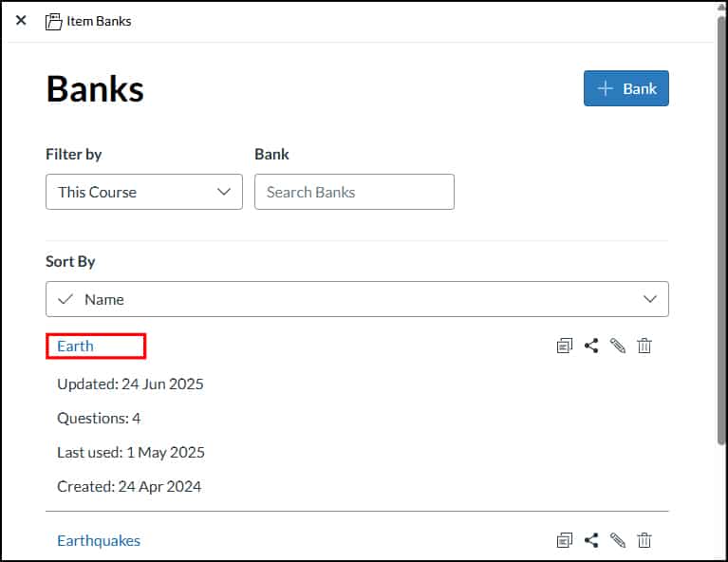Copy the Earthquakes bank

tap(565, 540)
